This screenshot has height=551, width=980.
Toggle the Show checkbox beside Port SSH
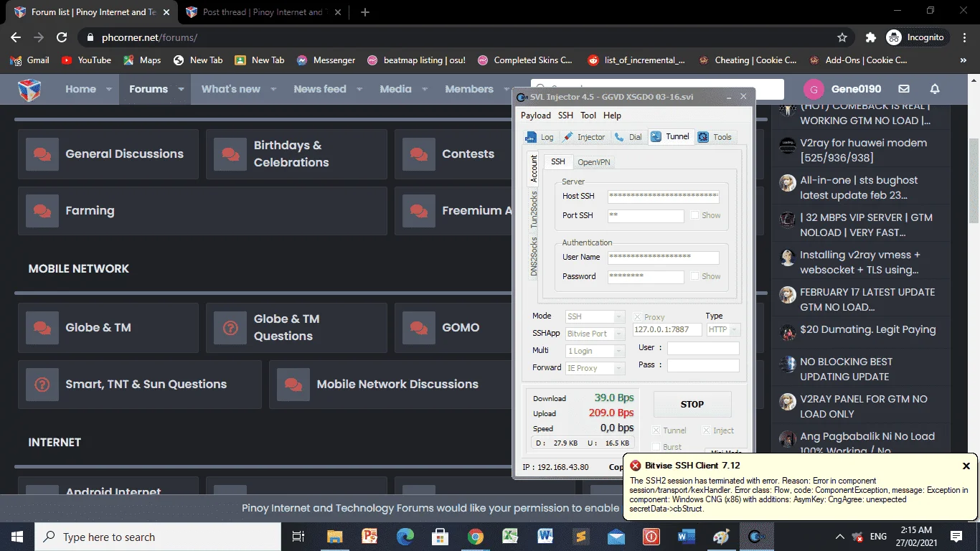(x=694, y=215)
